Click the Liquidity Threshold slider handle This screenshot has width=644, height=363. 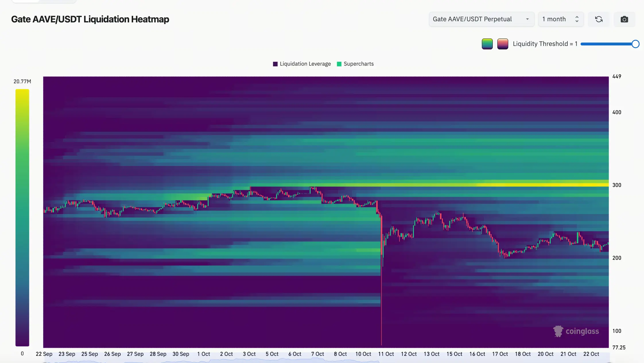tap(635, 44)
